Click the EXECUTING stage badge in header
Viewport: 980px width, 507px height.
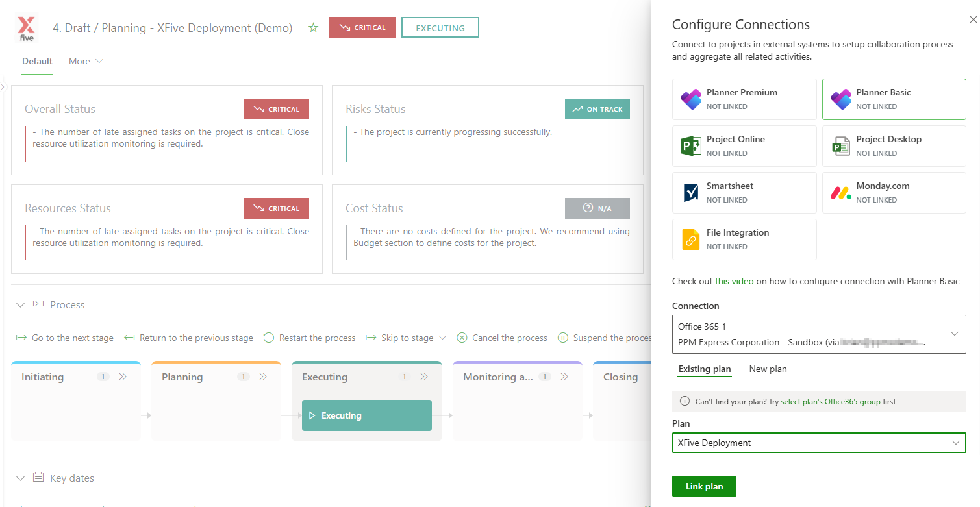click(x=440, y=28)
